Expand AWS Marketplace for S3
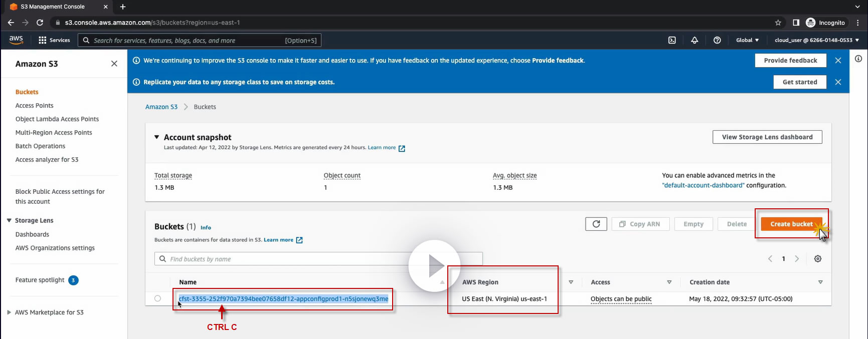868x339 pixels. click(x=9, y=312)
